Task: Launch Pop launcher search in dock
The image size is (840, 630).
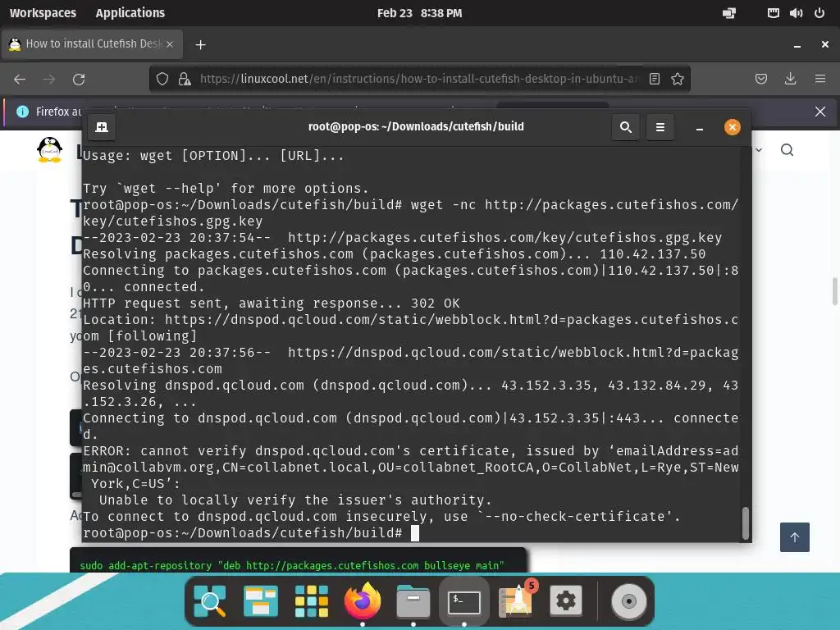Action: click(x=209, y=601)
